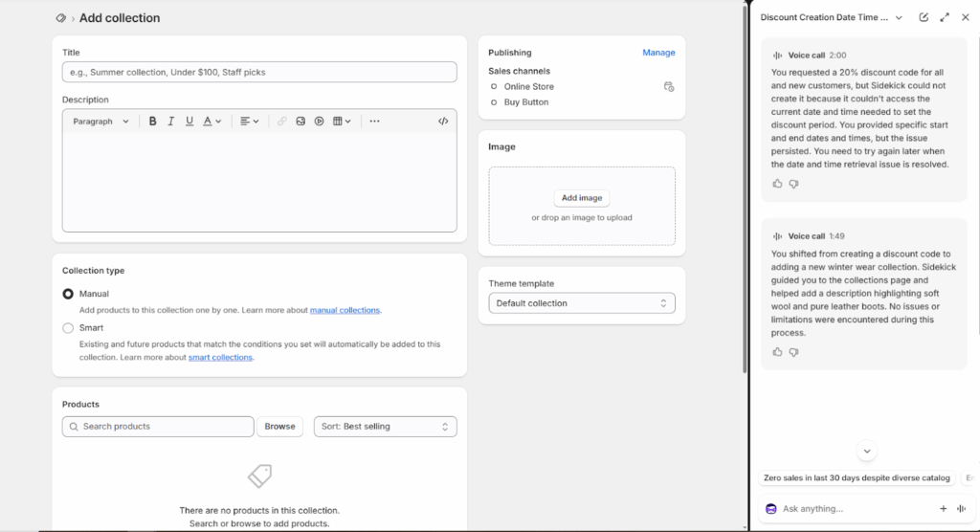980x532 pixels.
Task: Thumbs down the 1:49 voice call summary
Action: coord(793,352)
